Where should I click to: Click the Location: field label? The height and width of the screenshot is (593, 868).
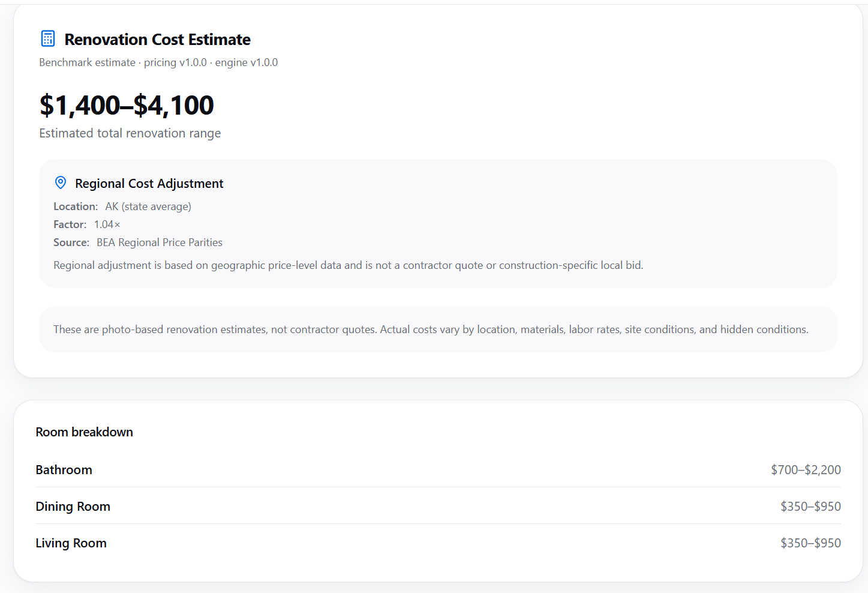76,206
